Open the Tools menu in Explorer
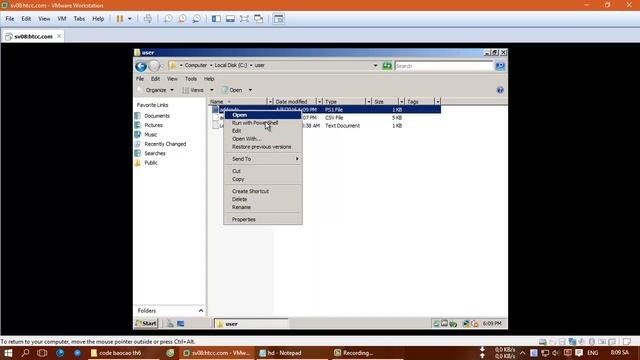This screenshot has width=640, height=360. (191, 79)
